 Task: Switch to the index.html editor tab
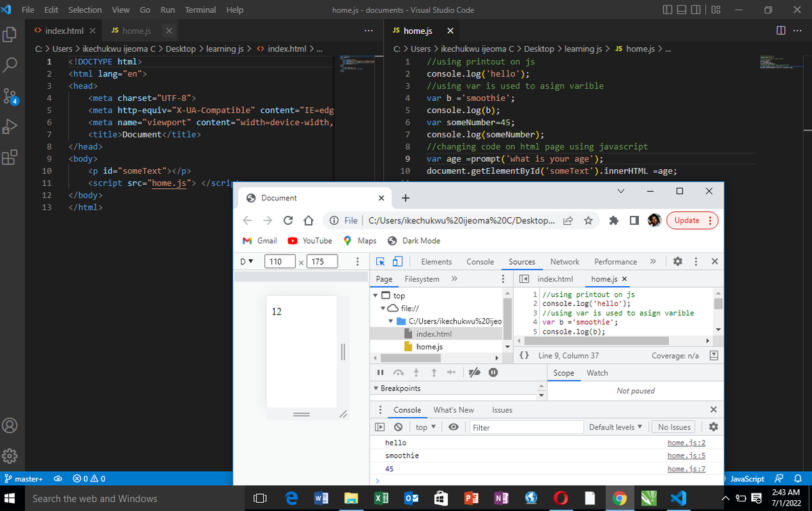[x=64, y=31]
